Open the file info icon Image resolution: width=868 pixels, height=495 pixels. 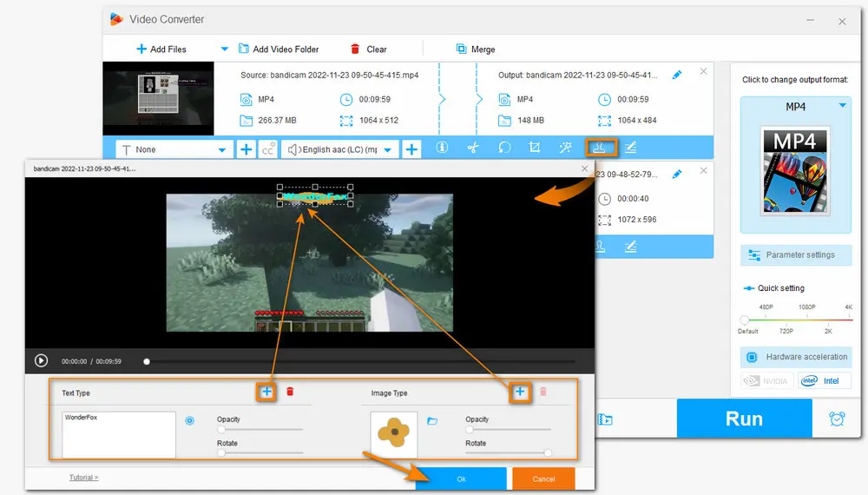pyautogui.click(x=442, y=148)
